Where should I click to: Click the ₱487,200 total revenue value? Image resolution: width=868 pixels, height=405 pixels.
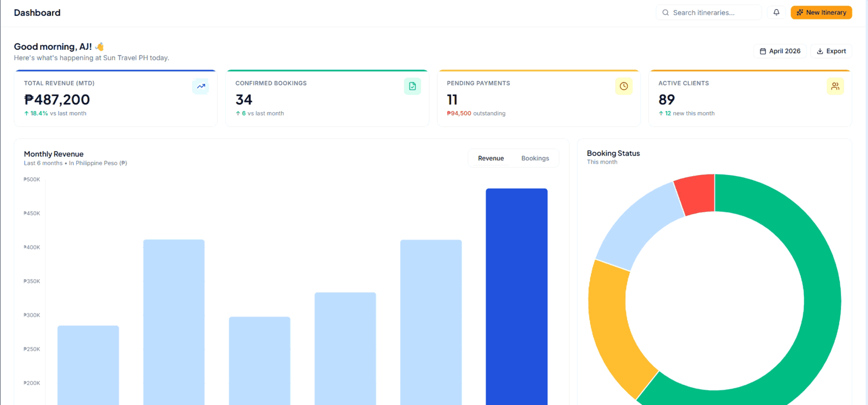tap(57, 100)
